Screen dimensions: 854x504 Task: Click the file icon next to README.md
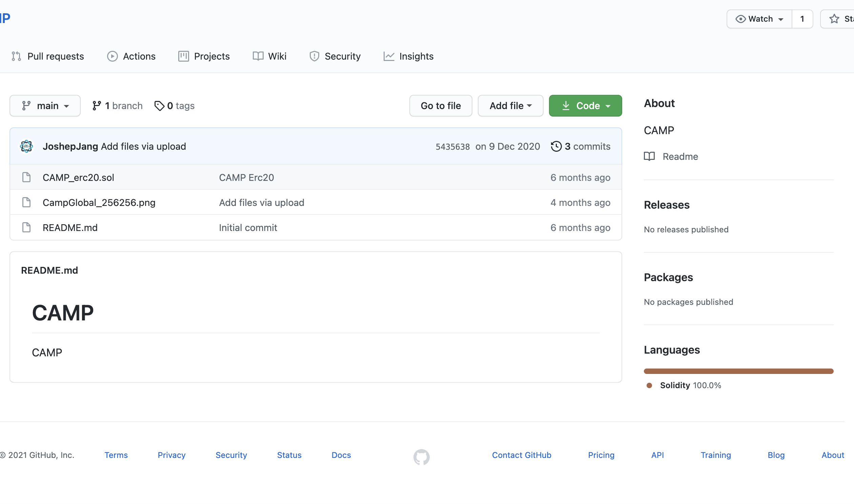coord(26,228)
